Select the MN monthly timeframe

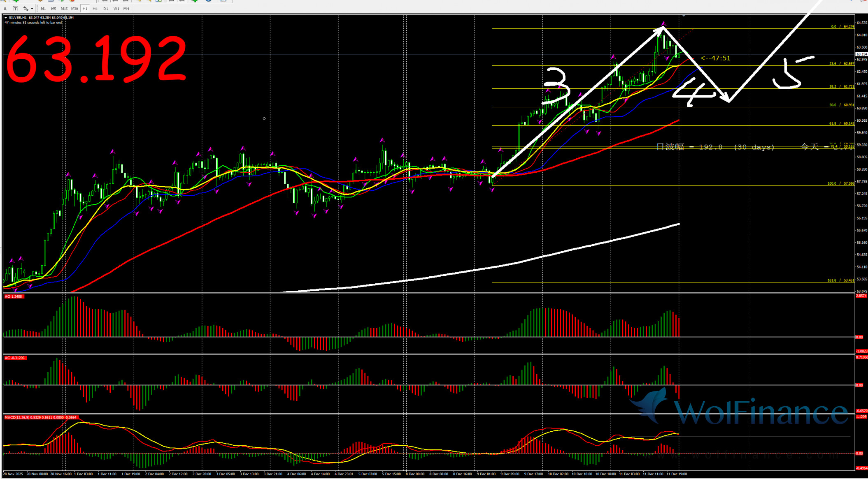click(x=126, y=9)
